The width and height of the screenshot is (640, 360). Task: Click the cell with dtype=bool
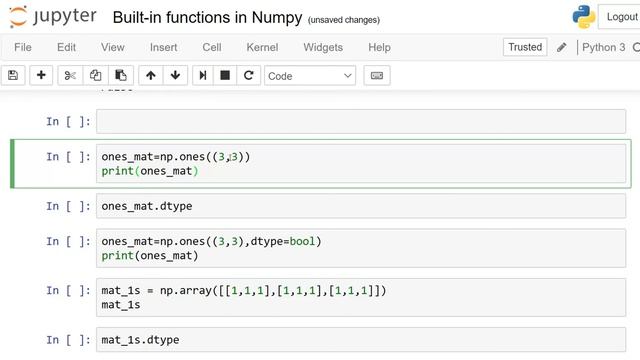[x=361, y=248]
